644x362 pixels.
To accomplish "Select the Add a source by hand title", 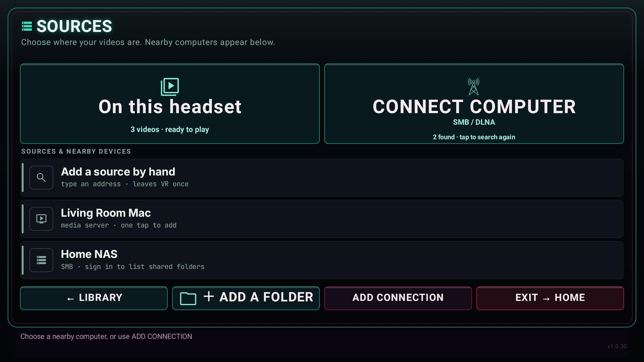I will [118, 172].
